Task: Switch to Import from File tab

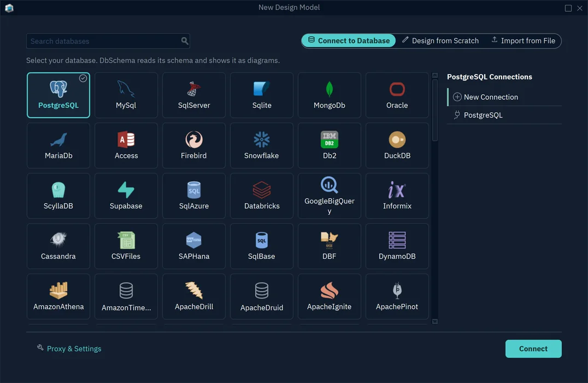Action: click(523, 40)
